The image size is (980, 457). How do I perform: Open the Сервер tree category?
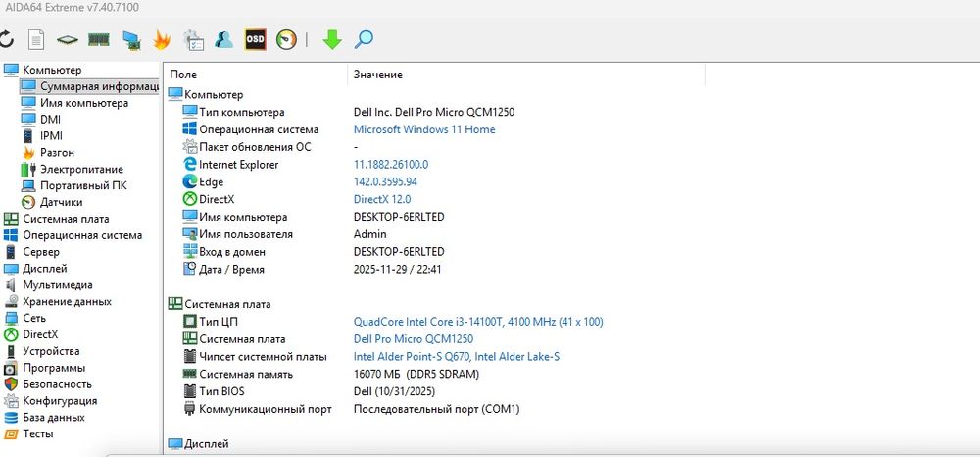[x=41, y=252]
